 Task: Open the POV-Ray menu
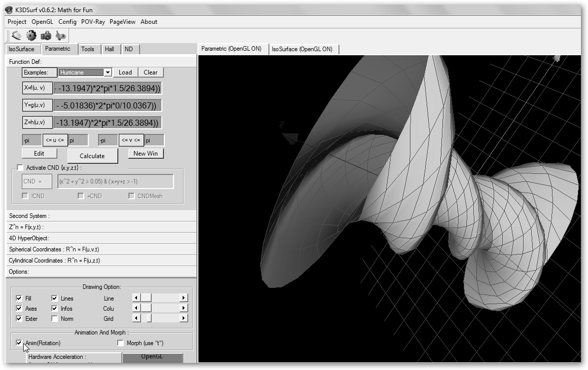(93, 22)
